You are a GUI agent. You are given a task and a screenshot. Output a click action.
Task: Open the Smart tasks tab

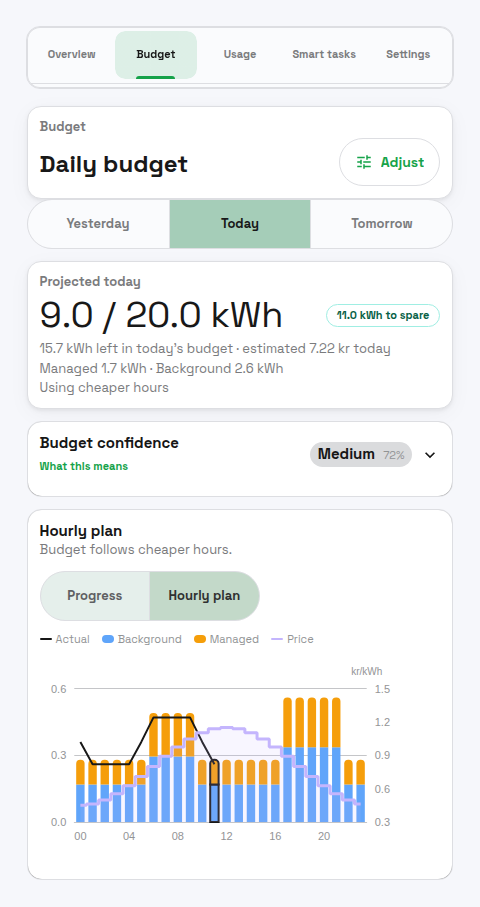tap(324, 54)
